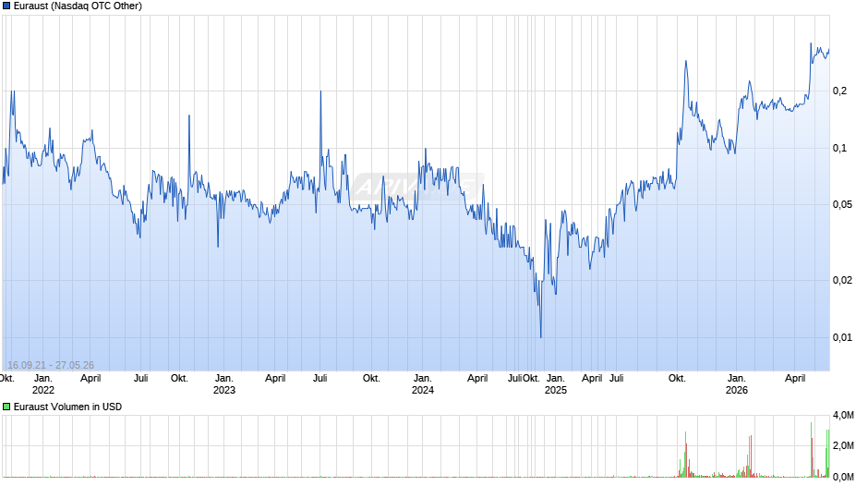
Task: Click the date range '16.09.21 - 27.05.26'
Action: point(51,365)
